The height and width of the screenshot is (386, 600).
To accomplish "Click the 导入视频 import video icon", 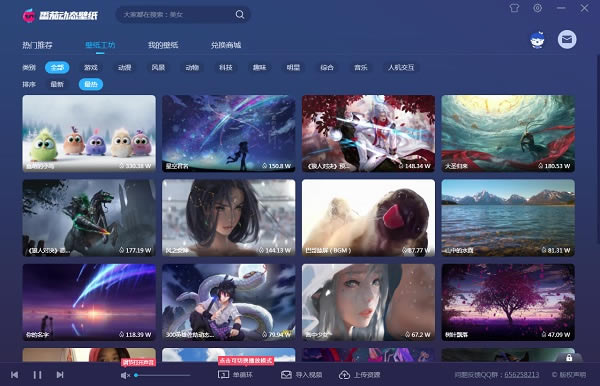I will click(286, 375).
